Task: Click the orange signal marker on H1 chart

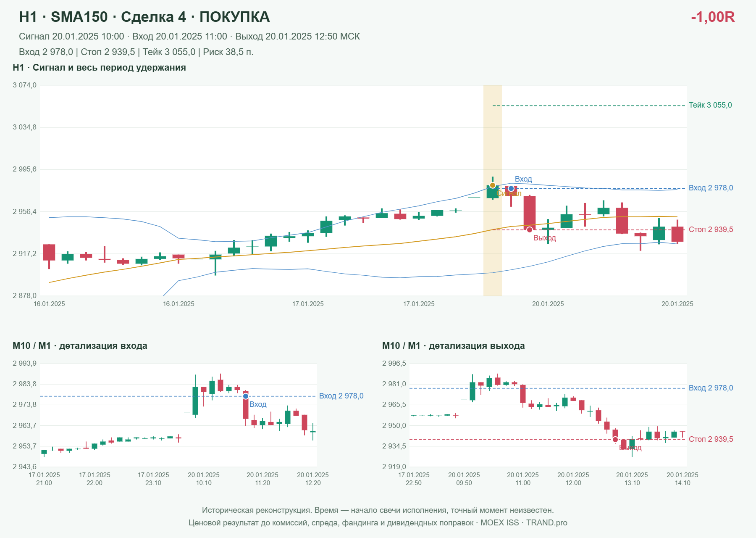Action: pos(492,185)
